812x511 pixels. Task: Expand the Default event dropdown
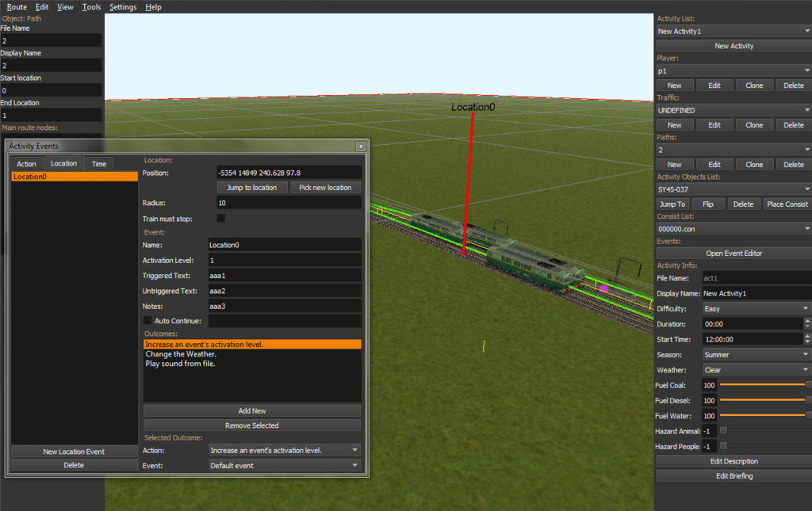pos(284,466)
